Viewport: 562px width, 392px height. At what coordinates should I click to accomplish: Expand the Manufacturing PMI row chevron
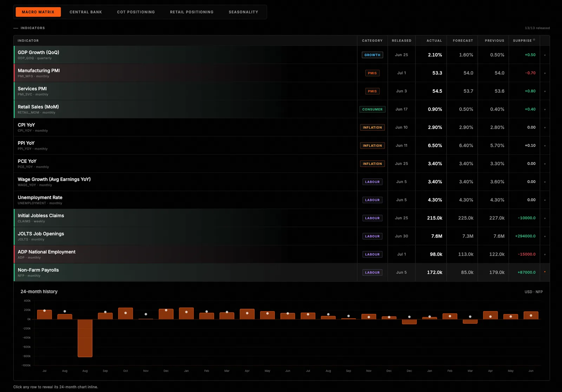pyautogui.click(x=545, y=73)
